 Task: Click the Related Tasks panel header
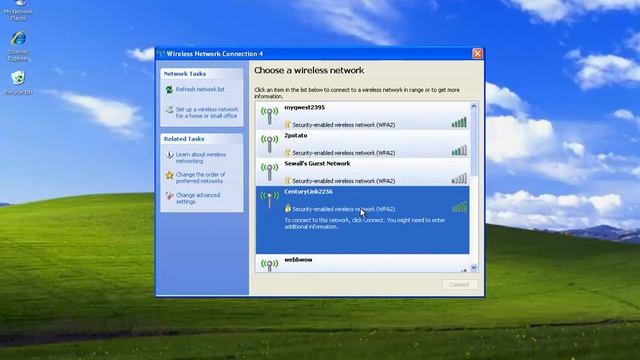(202, 139)
